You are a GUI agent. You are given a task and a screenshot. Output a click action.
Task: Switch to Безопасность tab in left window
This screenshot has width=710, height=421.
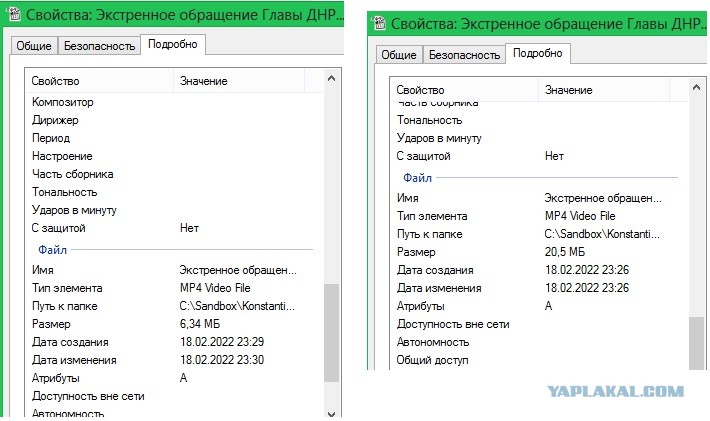pos(100,46)
